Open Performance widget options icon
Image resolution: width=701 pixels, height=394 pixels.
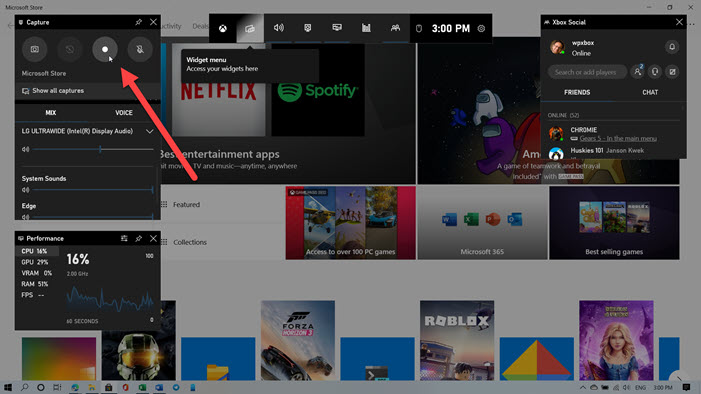pyautogui.click(x=124, y=238)
